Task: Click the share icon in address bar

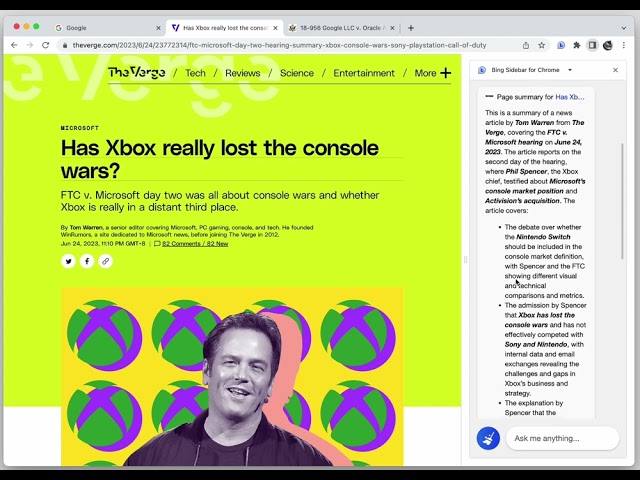Action: pos(526,45)
